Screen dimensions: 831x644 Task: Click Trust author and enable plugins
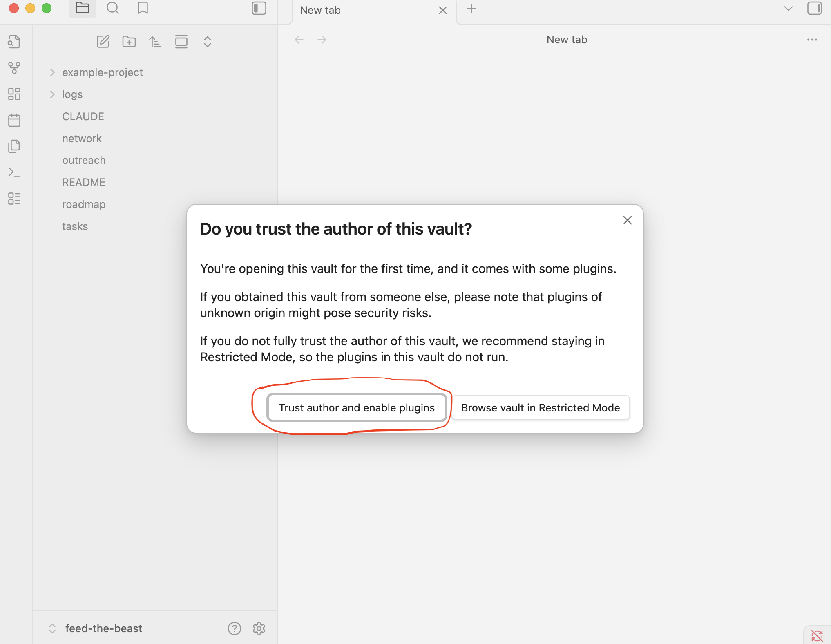pos(356,407)
